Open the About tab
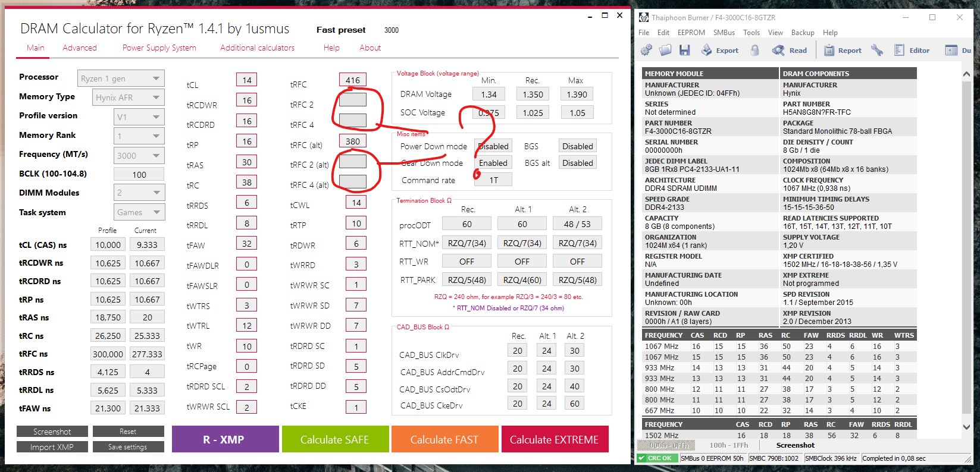980x472 pixels. tap(370, 48)
